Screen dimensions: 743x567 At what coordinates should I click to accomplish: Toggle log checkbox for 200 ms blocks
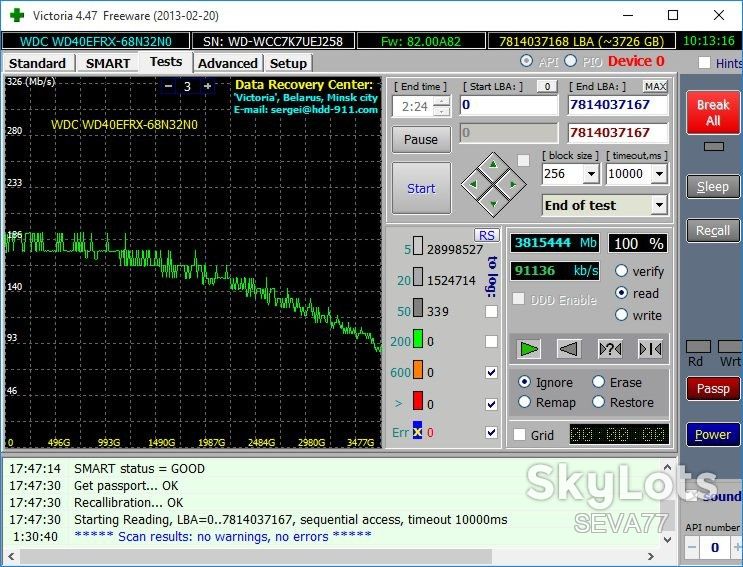coord(491,342)
